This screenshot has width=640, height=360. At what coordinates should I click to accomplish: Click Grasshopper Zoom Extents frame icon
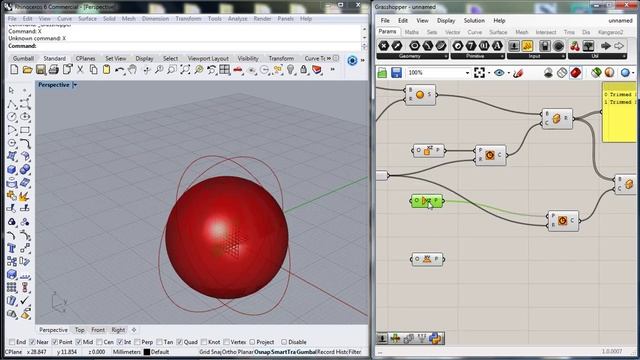tap(479, 73)
